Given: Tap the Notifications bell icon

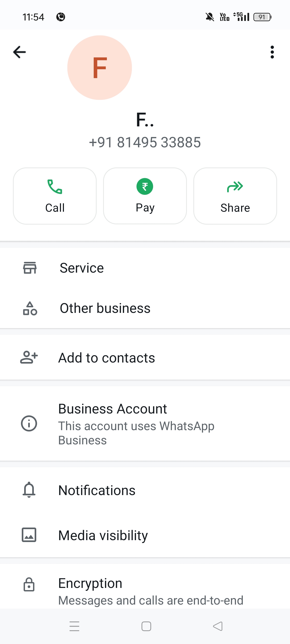Looking at the screenshot, I should tap(29, 490).
